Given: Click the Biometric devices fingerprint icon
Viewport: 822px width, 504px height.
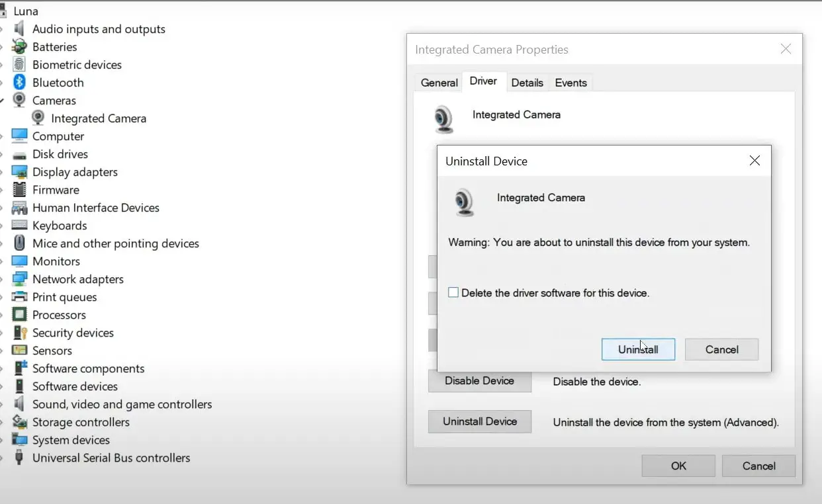Looking at the screenshot, I should pos(19,65).
